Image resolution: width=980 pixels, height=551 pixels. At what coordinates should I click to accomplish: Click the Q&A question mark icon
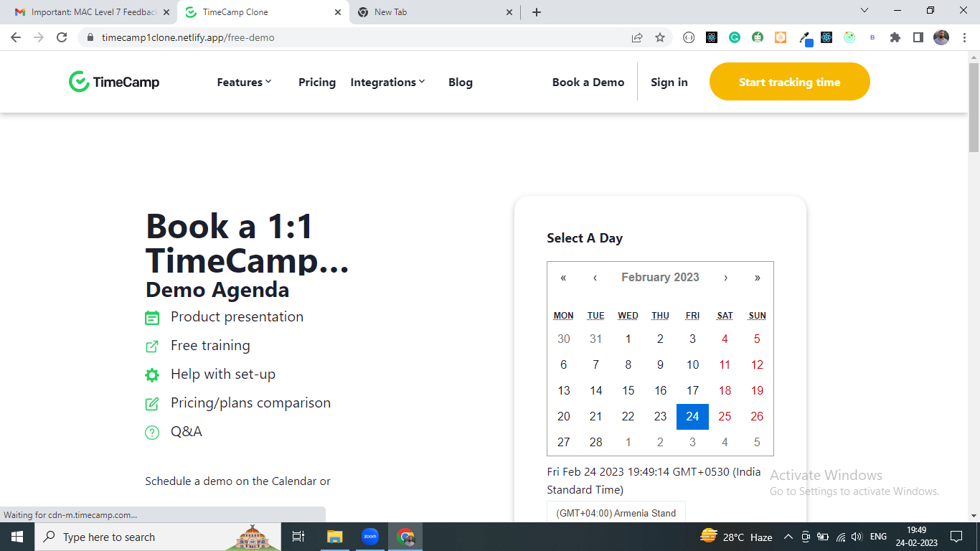(x=152, y=431)
